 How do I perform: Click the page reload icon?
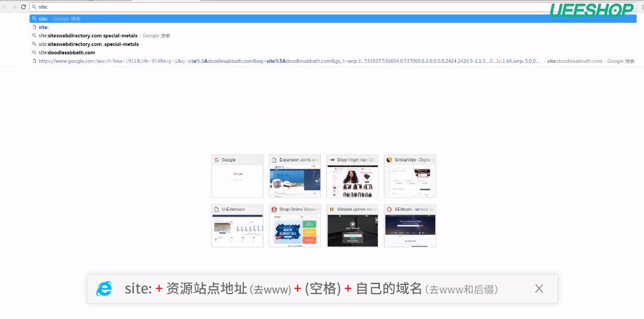pos(23,7)
